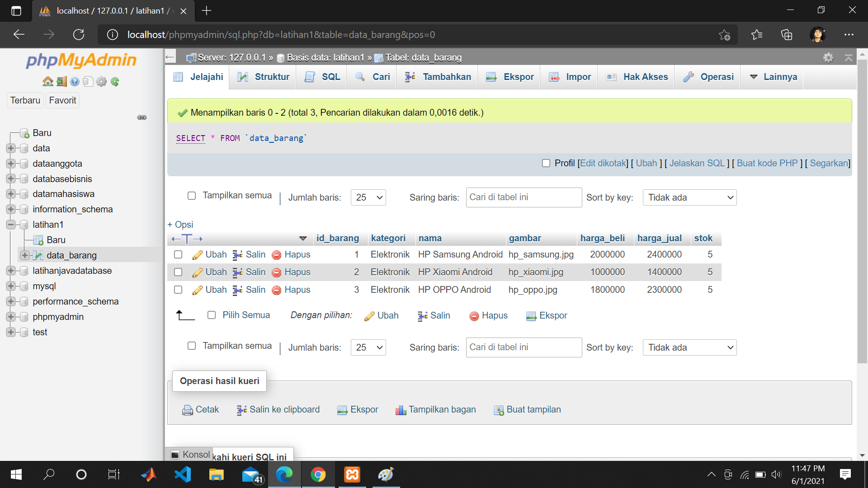Enable the Profil checkbox
This screenshot has height=488, width=868.
coord(546,163)
